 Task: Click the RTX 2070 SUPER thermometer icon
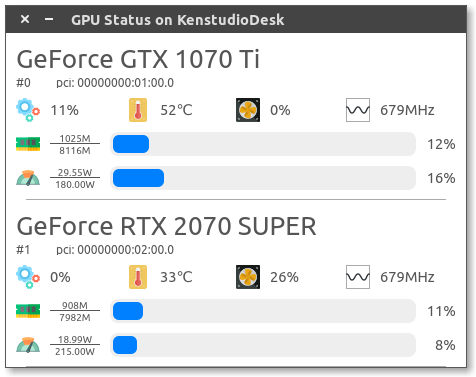(x=138, y=277)
